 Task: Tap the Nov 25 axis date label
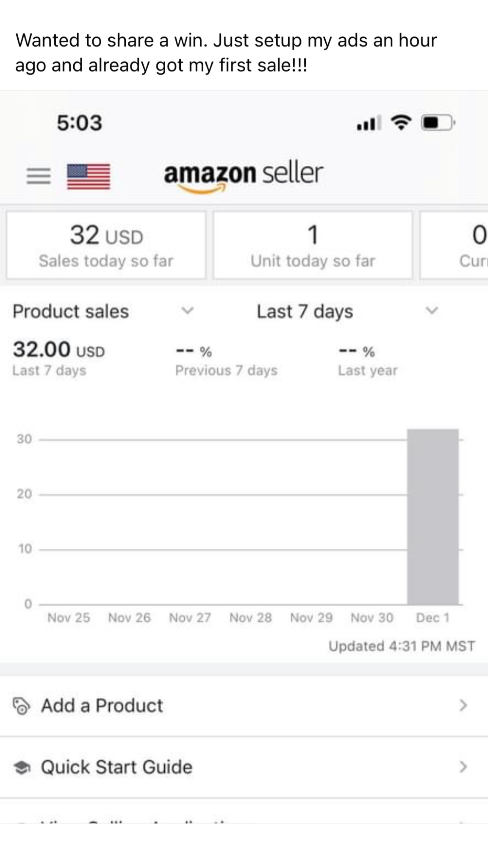coord(69,618)
